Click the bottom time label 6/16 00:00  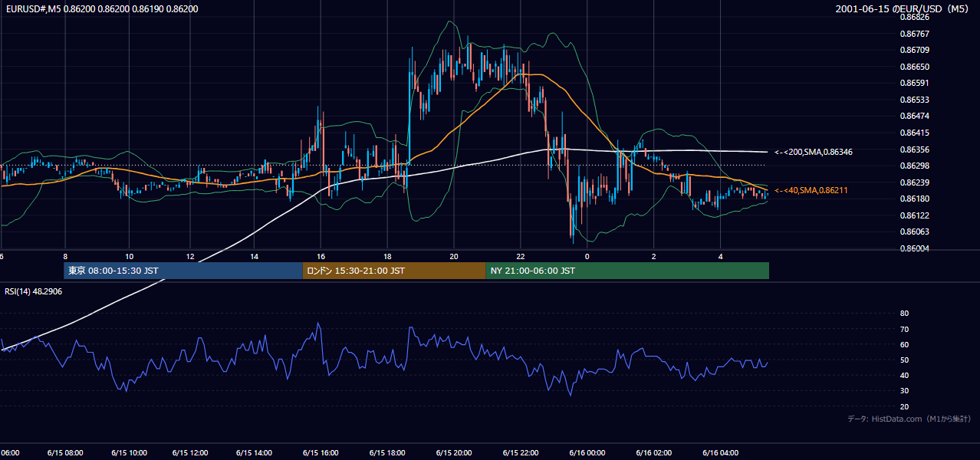point(587,453)
